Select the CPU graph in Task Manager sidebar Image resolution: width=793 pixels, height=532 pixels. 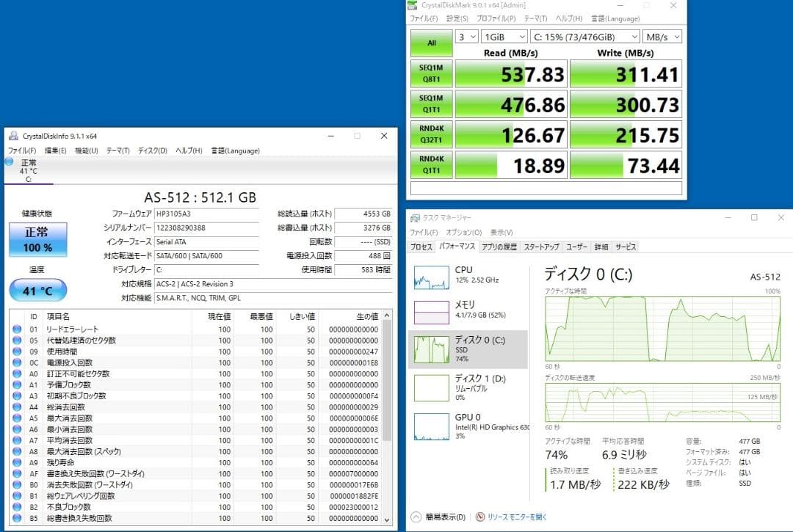point(432,278)
